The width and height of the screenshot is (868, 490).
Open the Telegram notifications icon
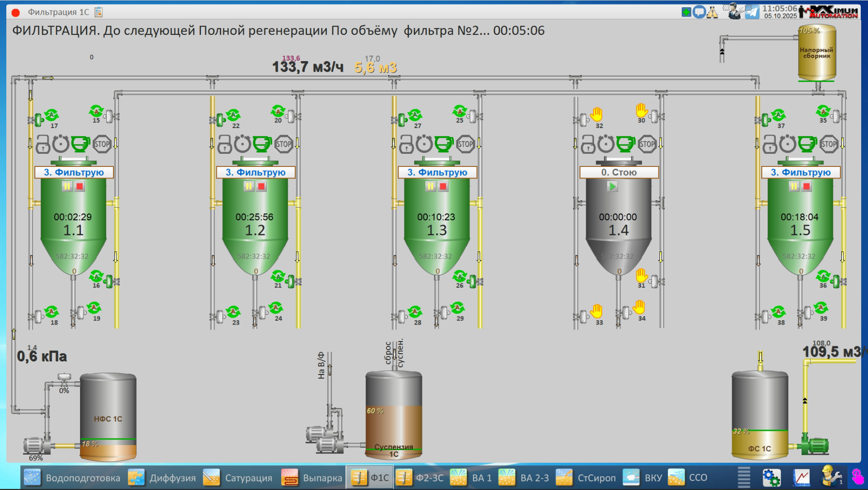point(752,12)
